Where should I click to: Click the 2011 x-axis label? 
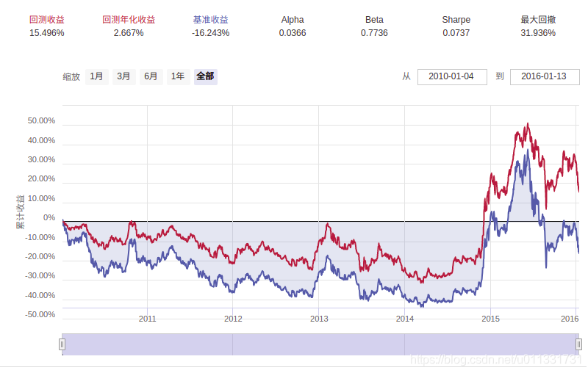pyautogui.click(x=148, y=319)
